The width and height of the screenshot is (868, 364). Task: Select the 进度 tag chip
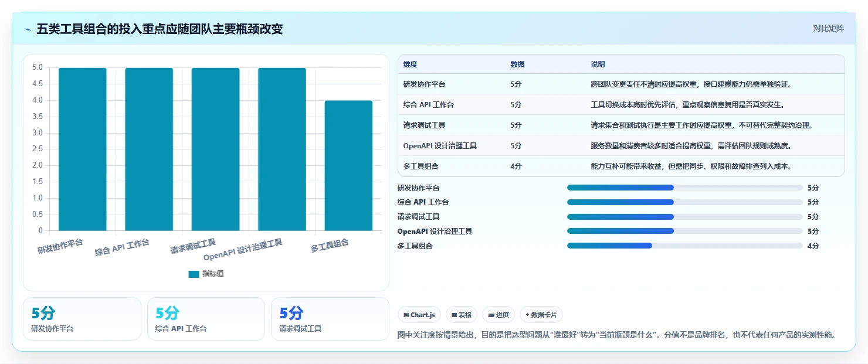click(x=499, y=315)
